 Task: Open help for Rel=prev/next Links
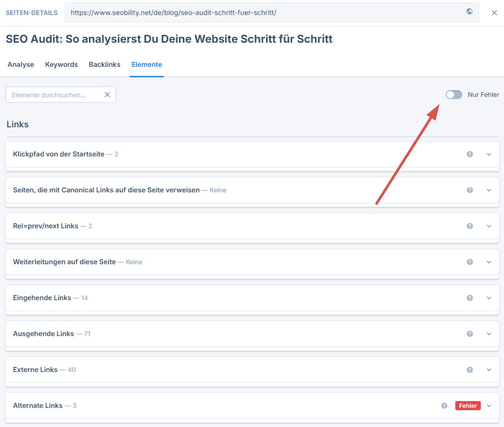[469, 226]
